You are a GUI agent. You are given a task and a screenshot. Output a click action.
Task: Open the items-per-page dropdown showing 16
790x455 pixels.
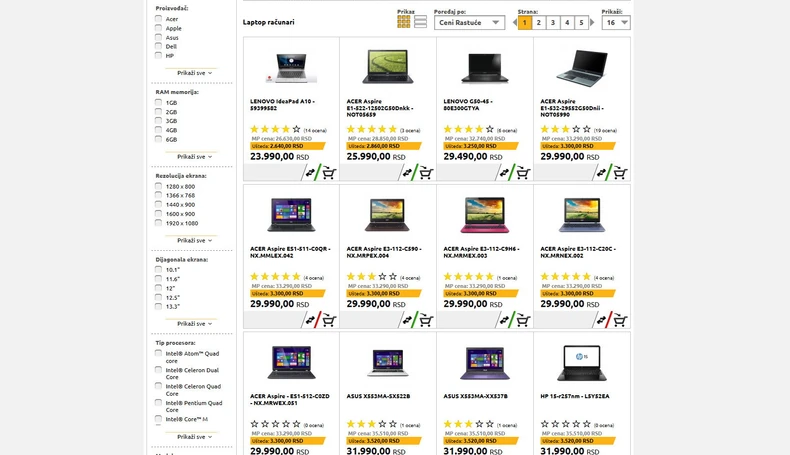[x=616, y=22]
